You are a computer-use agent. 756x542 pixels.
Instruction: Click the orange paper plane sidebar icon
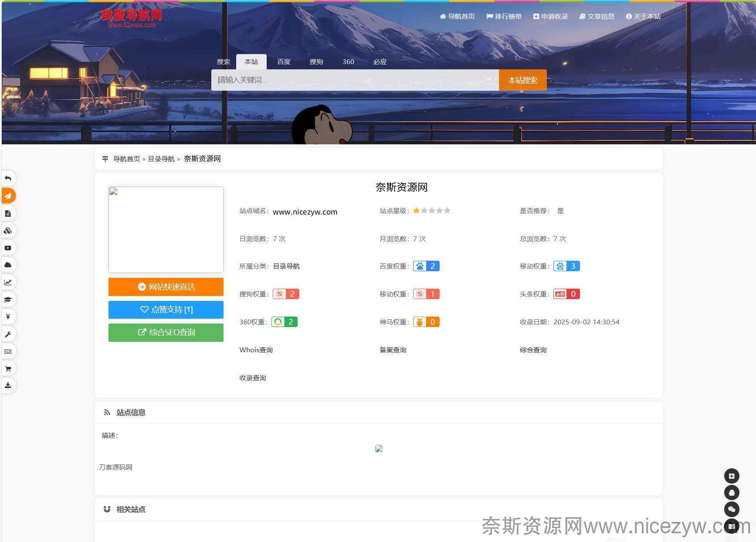8,196
